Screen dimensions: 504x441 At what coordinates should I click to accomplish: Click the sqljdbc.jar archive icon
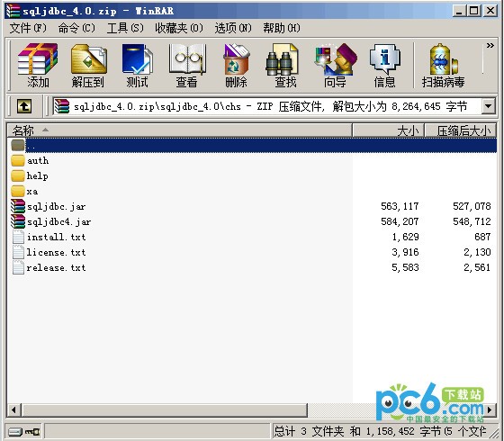coord(18,206)
